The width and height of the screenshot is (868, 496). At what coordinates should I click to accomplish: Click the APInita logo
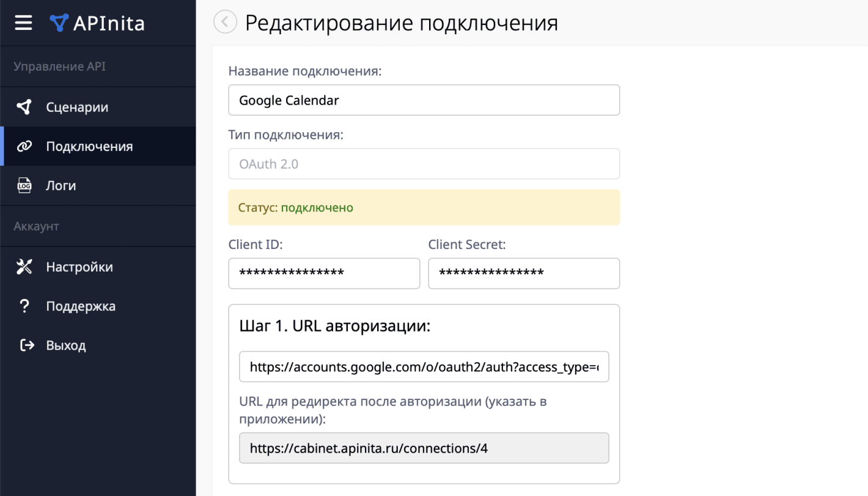(97, 22)
